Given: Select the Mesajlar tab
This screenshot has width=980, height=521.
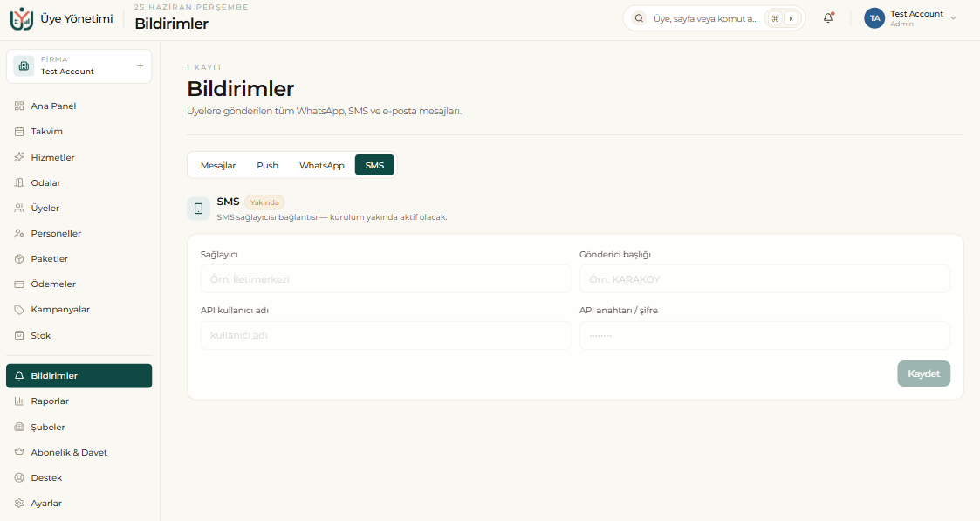Looking at the screenshot, I should point(218,165).
